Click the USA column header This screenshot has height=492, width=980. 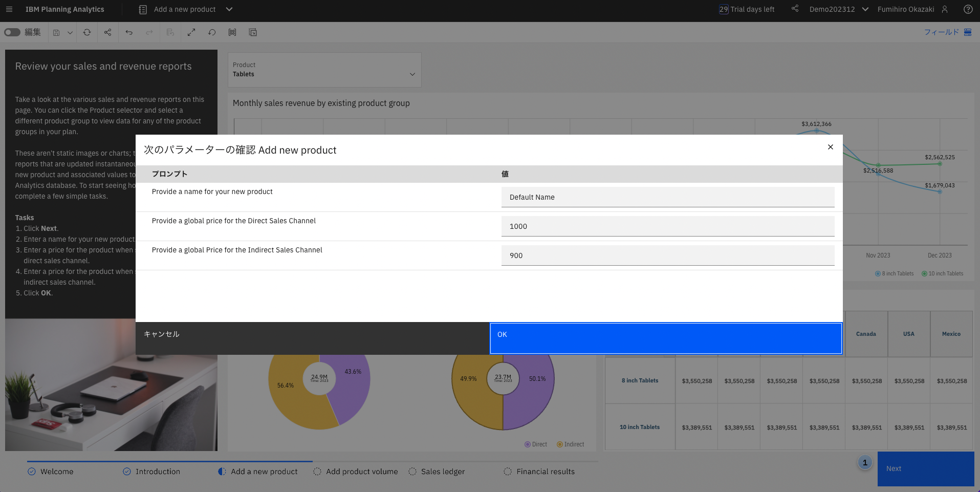[x=909, y=334]
